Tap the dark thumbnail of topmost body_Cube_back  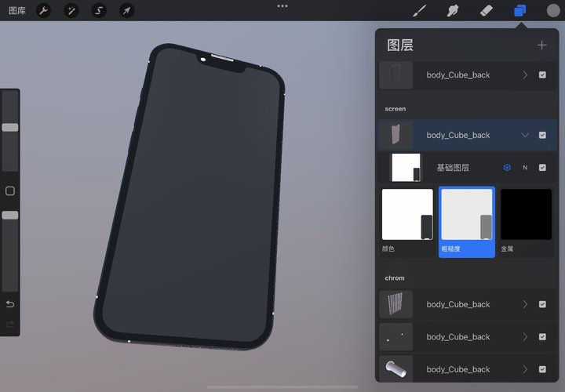[395, 75]
